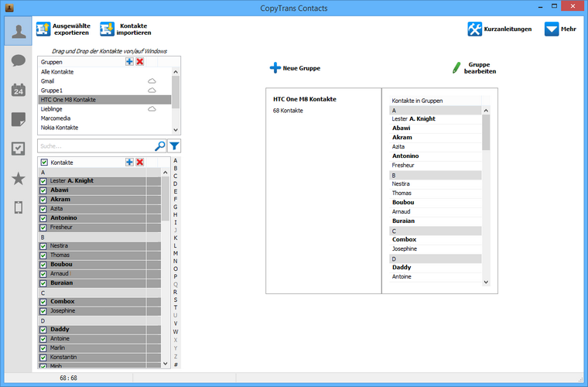Select the Alle Kontakte group

[x=104, y=72]
